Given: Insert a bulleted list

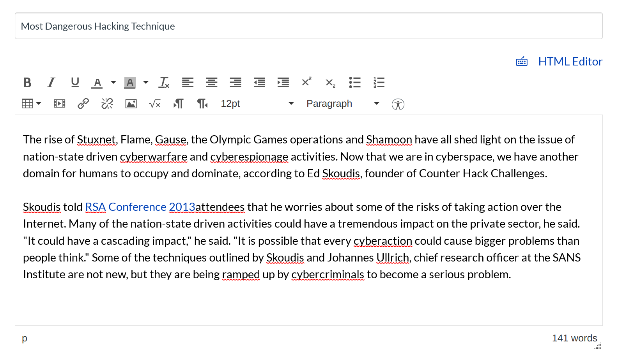Looking at the screenshot, I should tap(354, 83).
